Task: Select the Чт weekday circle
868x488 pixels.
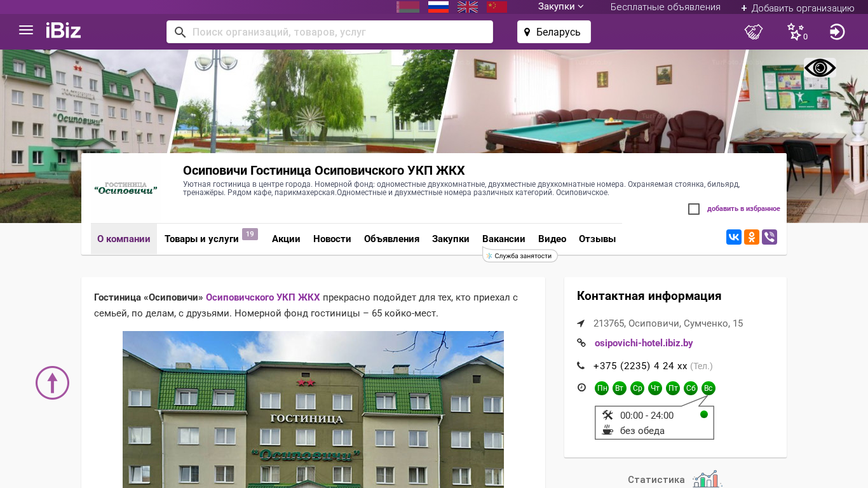Action: tap(655, 388)
